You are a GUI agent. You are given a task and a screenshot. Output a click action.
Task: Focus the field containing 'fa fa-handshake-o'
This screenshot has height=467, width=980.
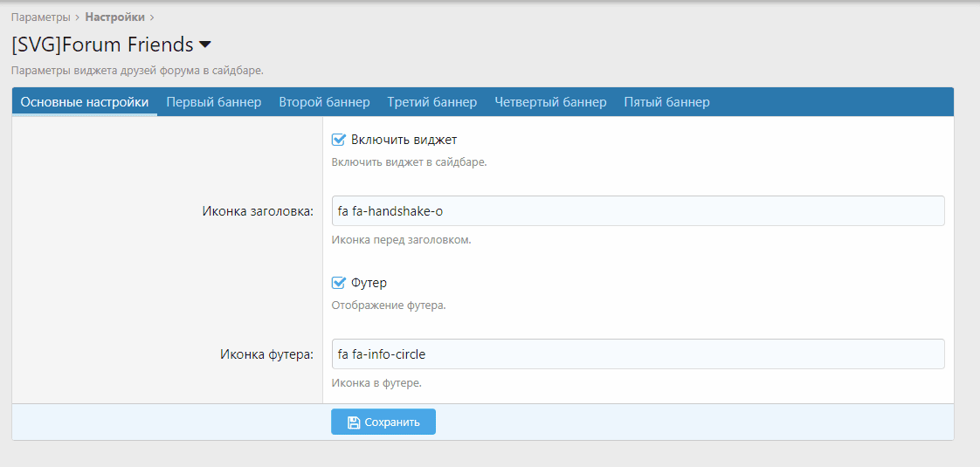[x=638, y=211]
